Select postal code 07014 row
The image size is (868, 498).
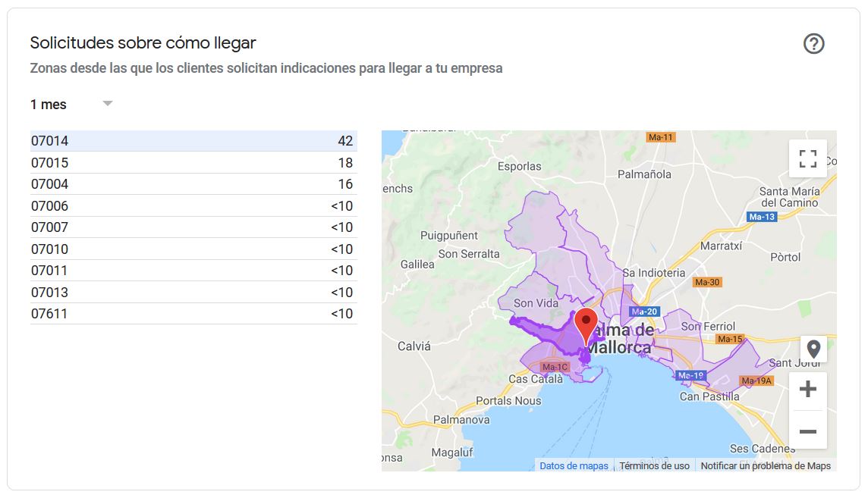coord(193,141)
